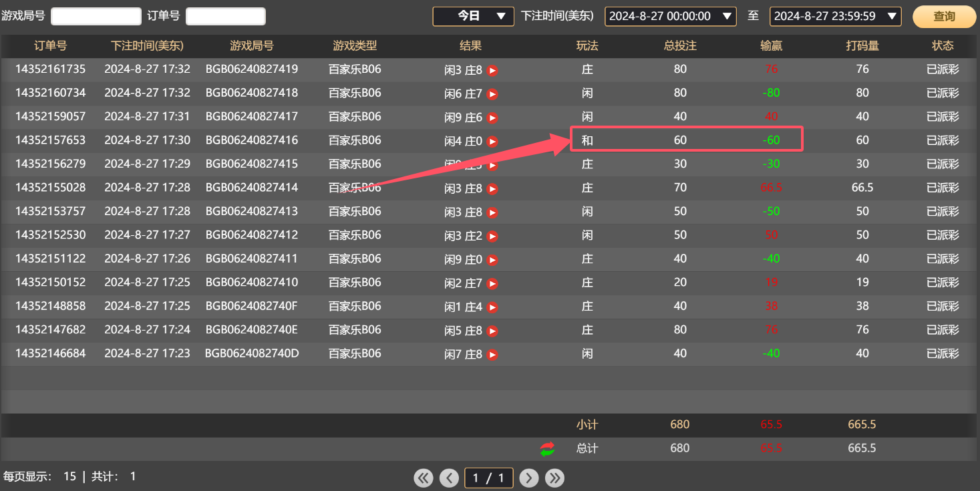Click the previous page arrow button
Screen dimensions: 980x491
(449, 478)
